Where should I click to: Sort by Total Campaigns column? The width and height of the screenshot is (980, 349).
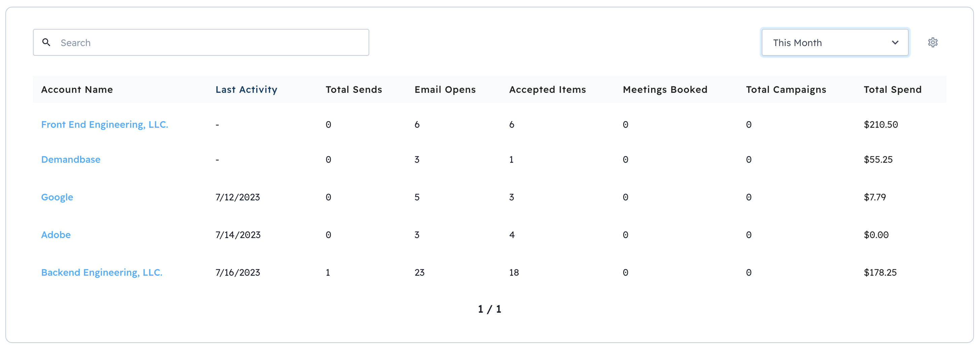tap(786, 90)
